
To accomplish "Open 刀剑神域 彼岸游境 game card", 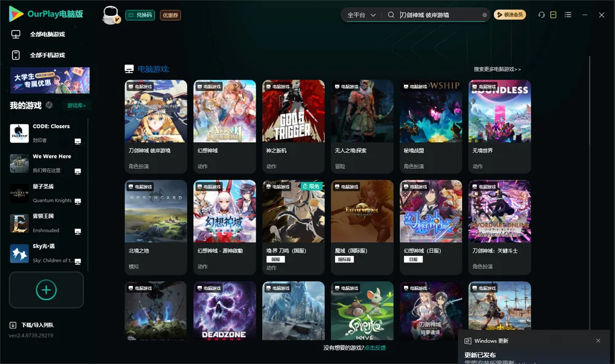I will click(x=156, y=126).
